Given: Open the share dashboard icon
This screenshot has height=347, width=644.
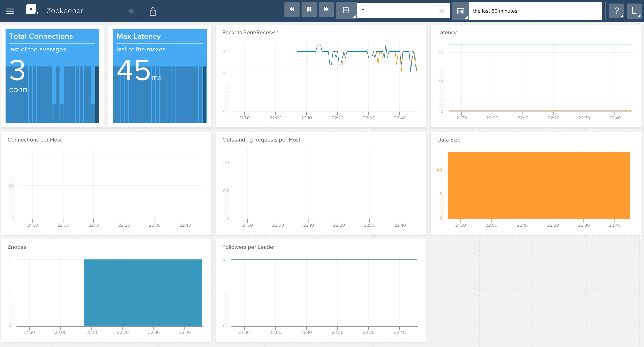Looking at the screenshot, I should pyautogui.click(x=153, y=11).
